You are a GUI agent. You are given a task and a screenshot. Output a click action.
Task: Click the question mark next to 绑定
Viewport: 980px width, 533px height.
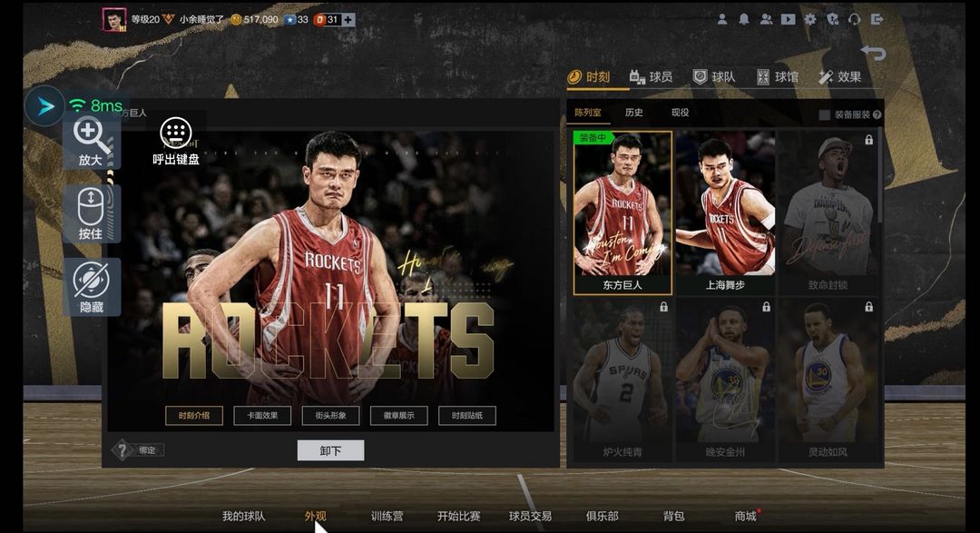pyautogui.click(x=122, y=449)
